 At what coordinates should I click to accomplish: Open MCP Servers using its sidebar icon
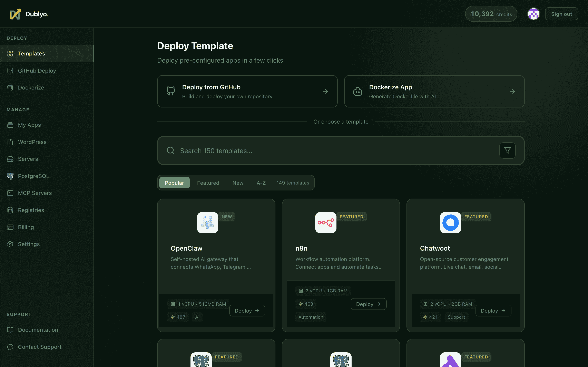coord(10,193)
